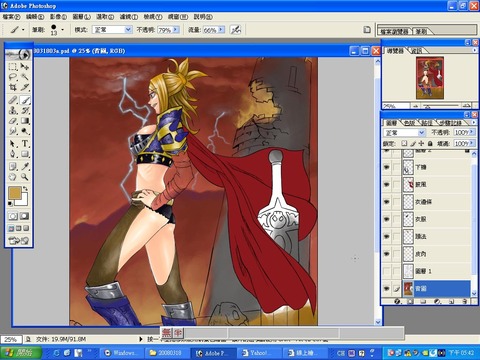Reset to default black and white colors
The image size is (480, 360).
(x=10, y=203)
